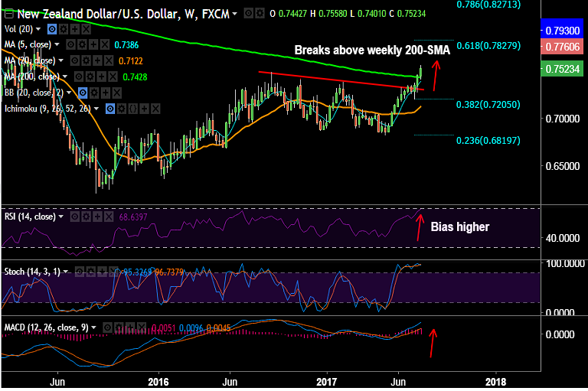Viewport: 588px width, 391px height.
Task: Expand MA (5, close) dropdown arrow
Action: [57, 44]
